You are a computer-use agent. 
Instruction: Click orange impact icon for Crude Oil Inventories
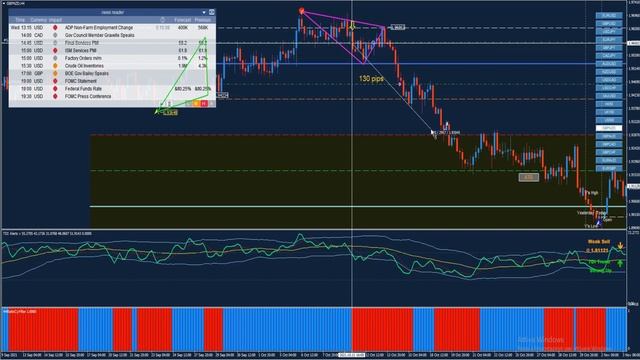[55, 66]
